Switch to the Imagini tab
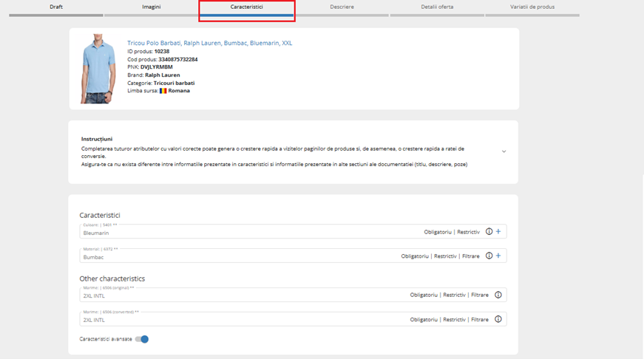 tap(151, 7)
